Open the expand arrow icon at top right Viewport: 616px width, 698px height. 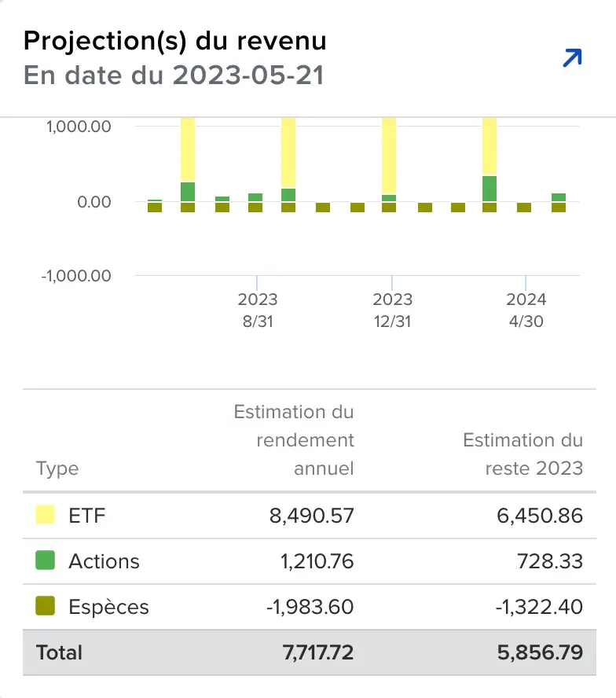tap(572, 58)
